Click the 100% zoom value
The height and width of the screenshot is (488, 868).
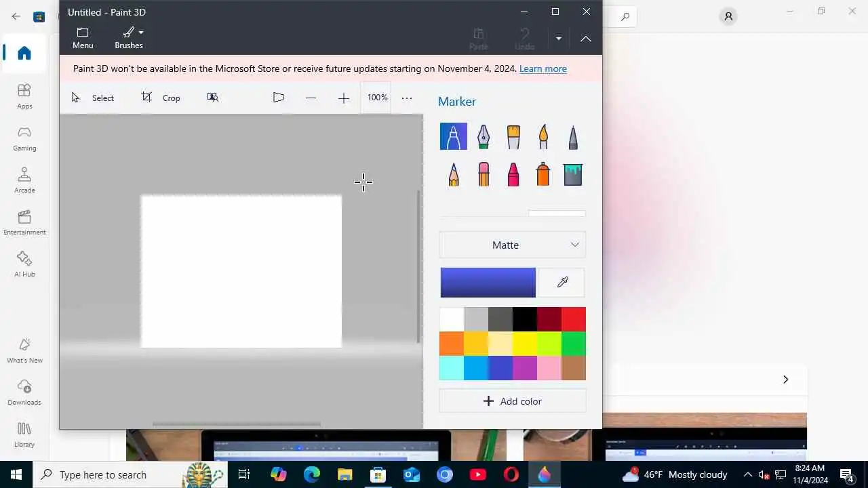click(377, 98)
